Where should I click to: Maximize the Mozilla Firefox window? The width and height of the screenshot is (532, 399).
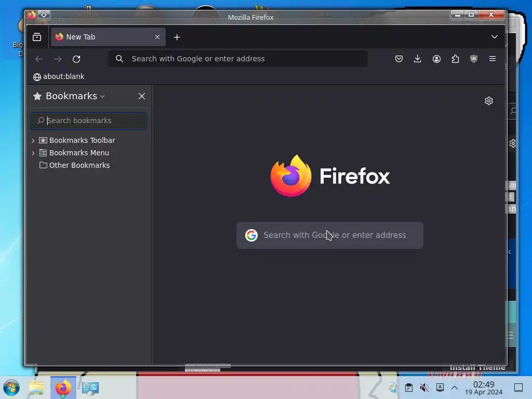tap(471, 15)
